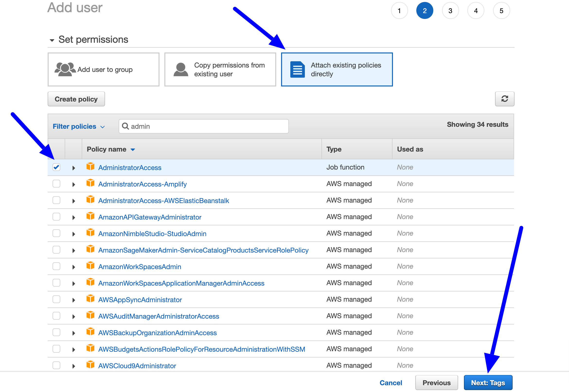Check the AmazonSageMakerAdmin-ServiceCatalogProductsServiceRolePolicy checkbox
The height and width of the screenshot is (392, 569).
[56, 250]
